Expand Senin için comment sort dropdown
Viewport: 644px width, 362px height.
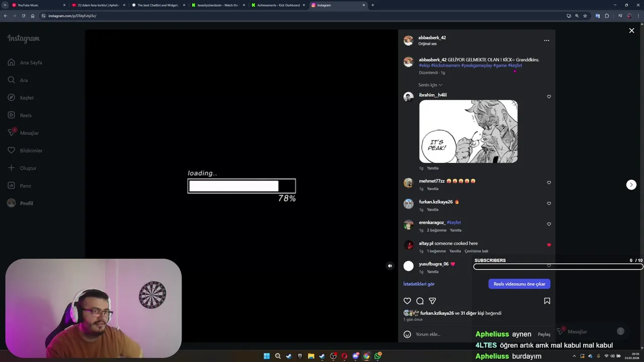(x=430, y=85)
